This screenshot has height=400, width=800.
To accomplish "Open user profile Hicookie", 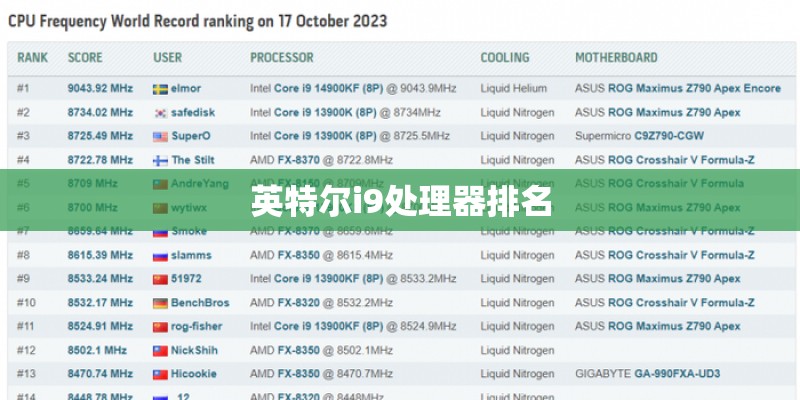I will click(x=193, y=373).
